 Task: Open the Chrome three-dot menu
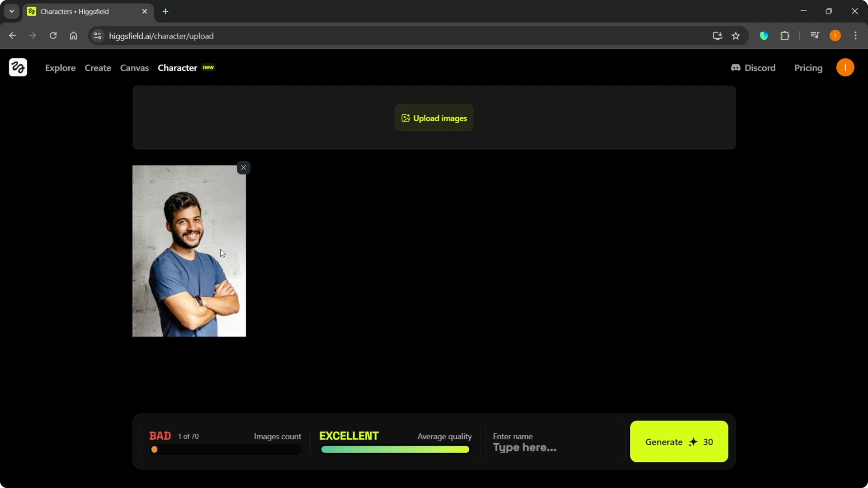coord(856,36)
